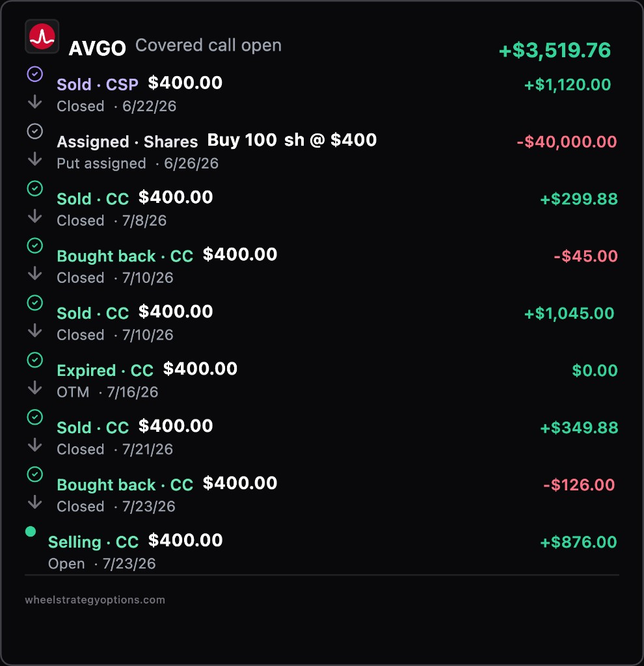
Task: Click check icon for Sold CC +$1,045.00
Action: tap(35, 303)
